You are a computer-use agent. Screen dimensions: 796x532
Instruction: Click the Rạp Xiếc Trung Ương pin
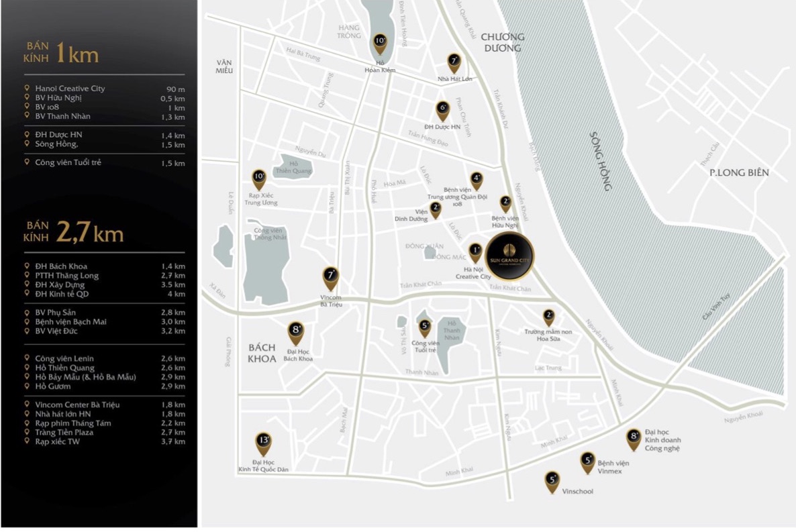(x=259, y=179)
